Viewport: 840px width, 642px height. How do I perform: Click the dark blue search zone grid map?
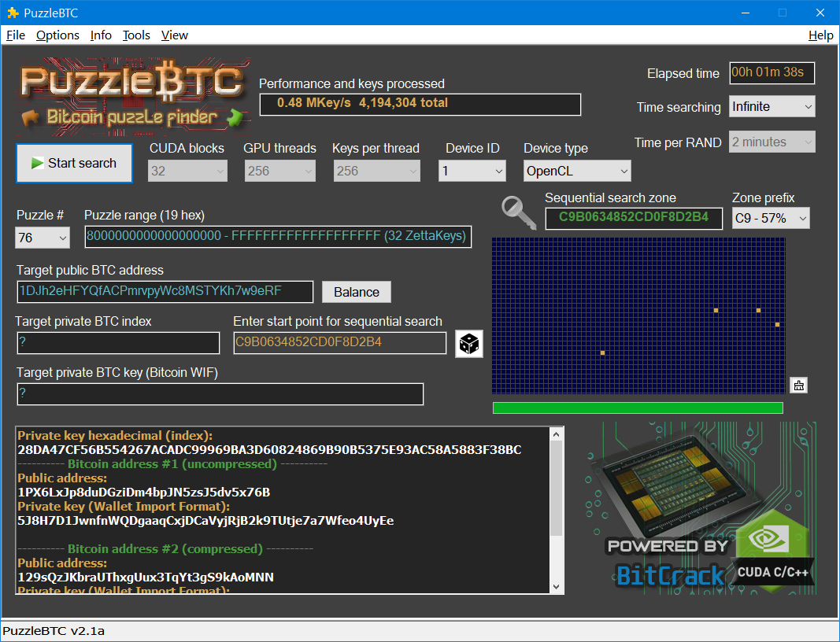(x=638, y=316)
